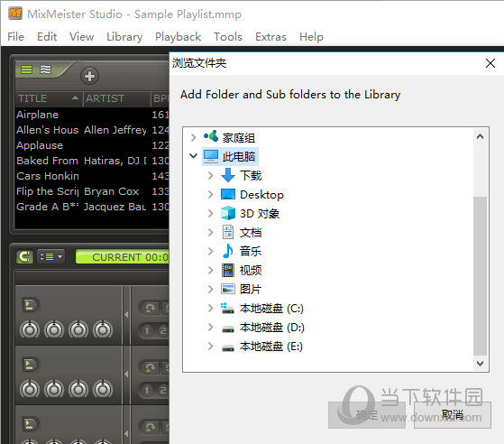504x444 pixels.
Task: Select the 文档 document icon
Action: point(228,232)
